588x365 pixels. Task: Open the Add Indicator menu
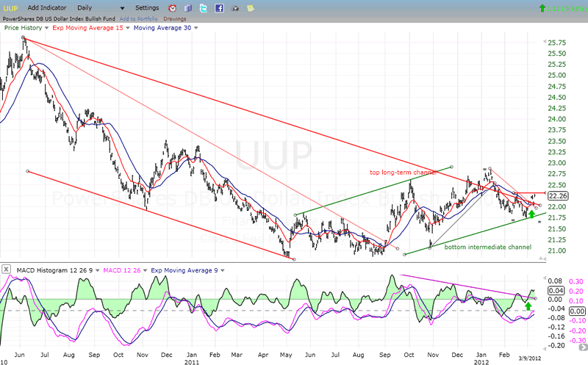(x=48, y=7)
